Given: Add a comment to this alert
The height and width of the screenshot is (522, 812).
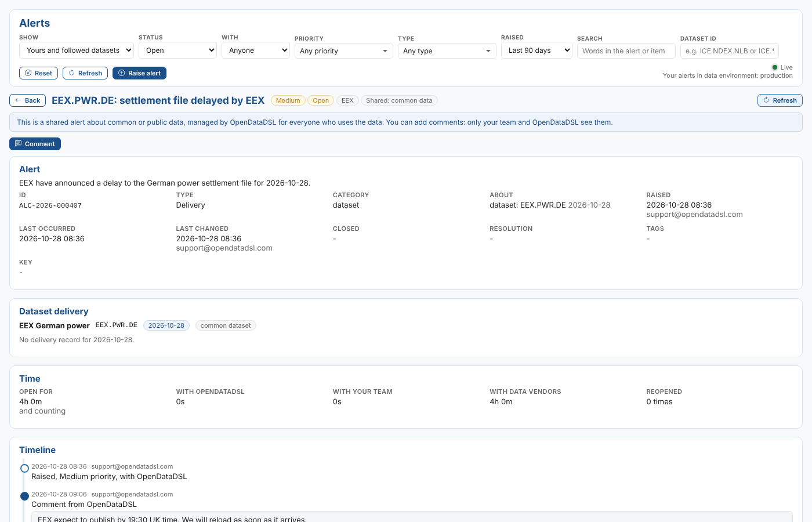Looking at the screenshot, I should click(x=35, y=144).
